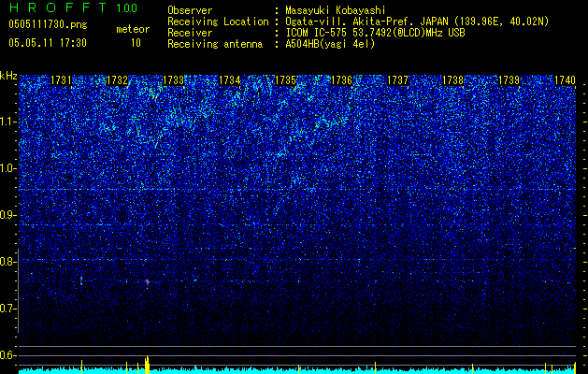This screenshot has width=588, height=374.
Task: Click the 1732 time marker
Action: pos(117,80)
